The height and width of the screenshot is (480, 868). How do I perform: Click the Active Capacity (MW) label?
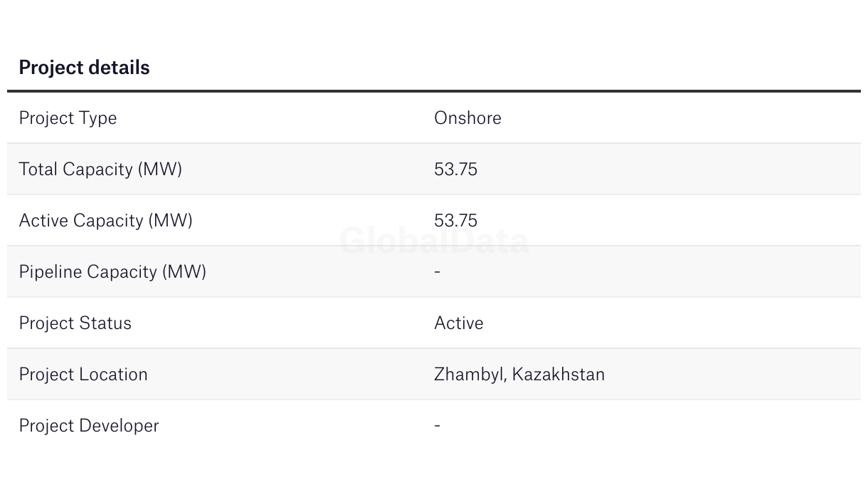click(x=105, y=220)
